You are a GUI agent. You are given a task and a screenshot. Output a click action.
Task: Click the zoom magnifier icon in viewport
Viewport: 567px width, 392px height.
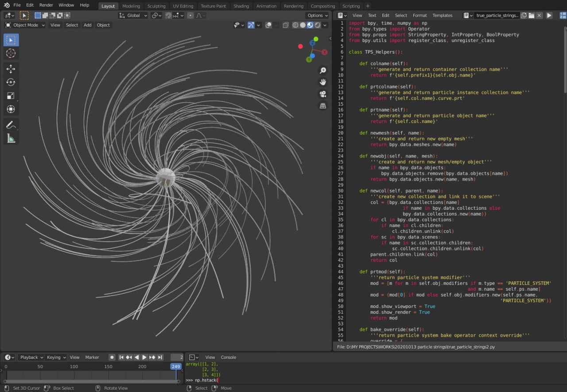(323, 70)
